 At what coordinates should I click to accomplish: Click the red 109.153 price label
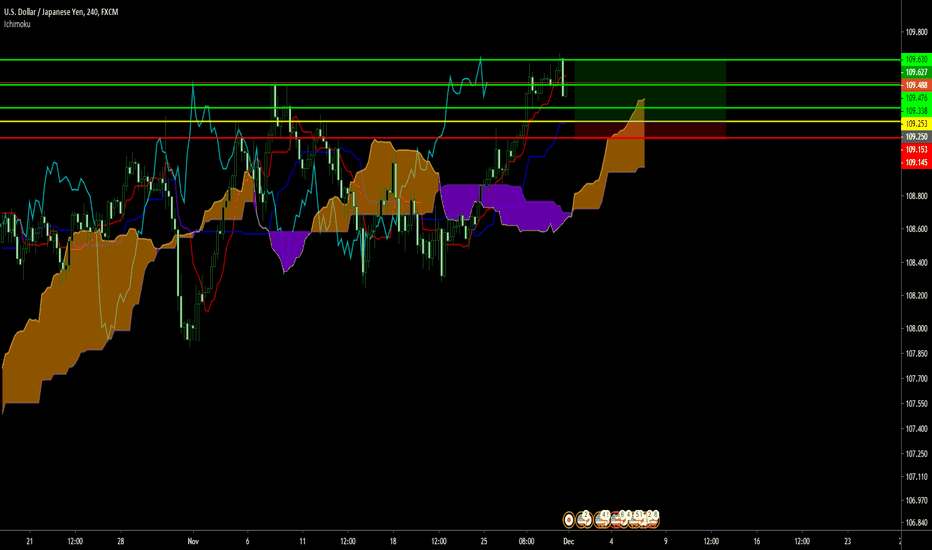(916, 150)
